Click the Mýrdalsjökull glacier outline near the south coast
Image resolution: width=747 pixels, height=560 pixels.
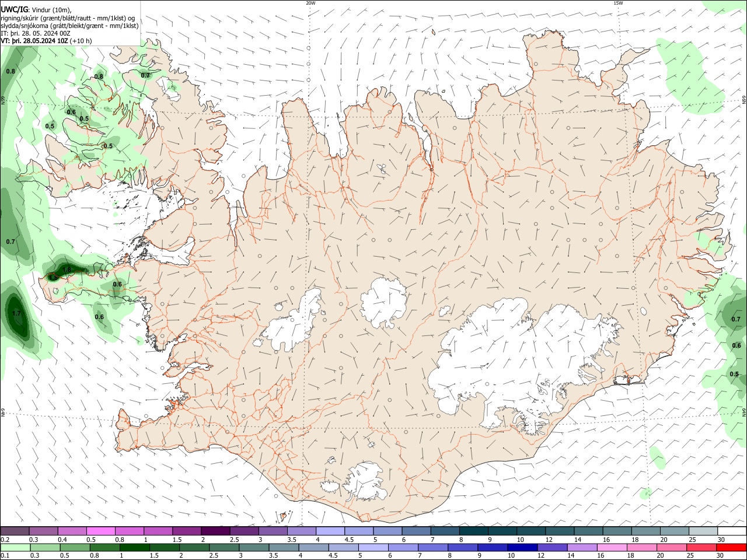coord(365,481)
